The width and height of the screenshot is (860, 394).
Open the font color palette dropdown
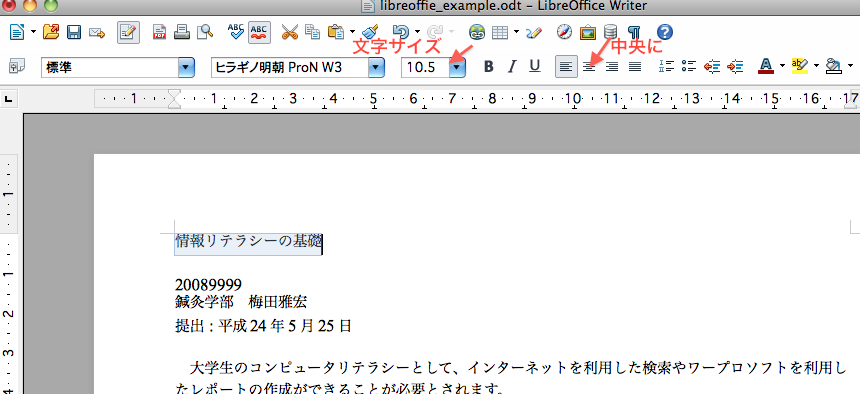click(782, 66)
